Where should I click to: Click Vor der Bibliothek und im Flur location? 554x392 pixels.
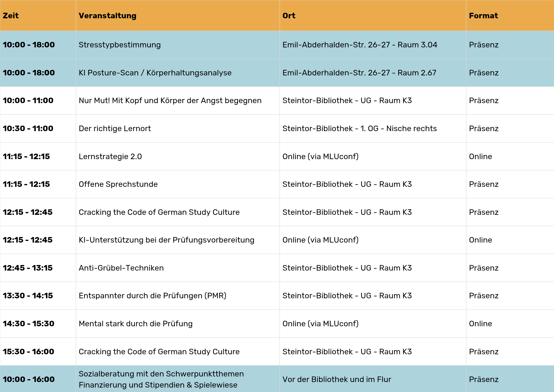pos(373,379)
